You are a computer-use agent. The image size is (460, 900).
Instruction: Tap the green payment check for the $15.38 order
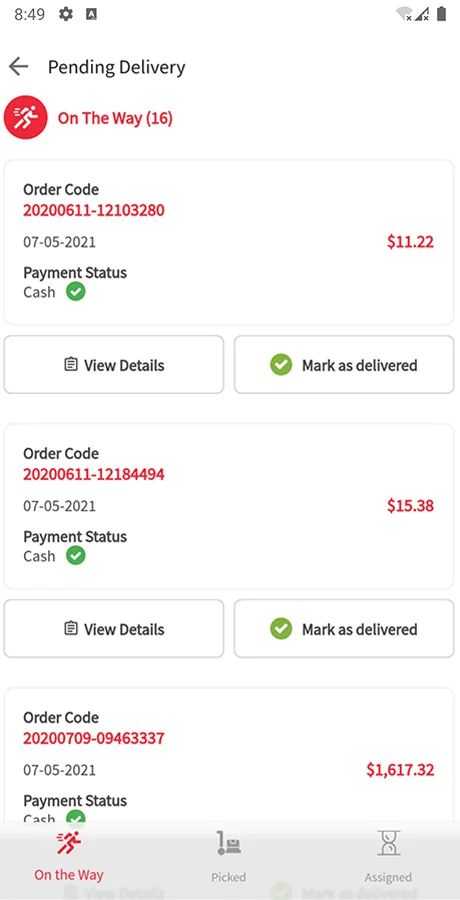click(x=76, y=556)
